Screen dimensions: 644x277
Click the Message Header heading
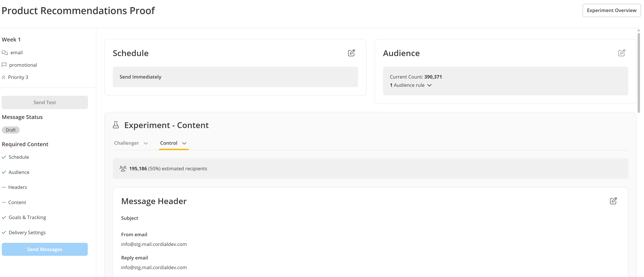tap(154, 201)
